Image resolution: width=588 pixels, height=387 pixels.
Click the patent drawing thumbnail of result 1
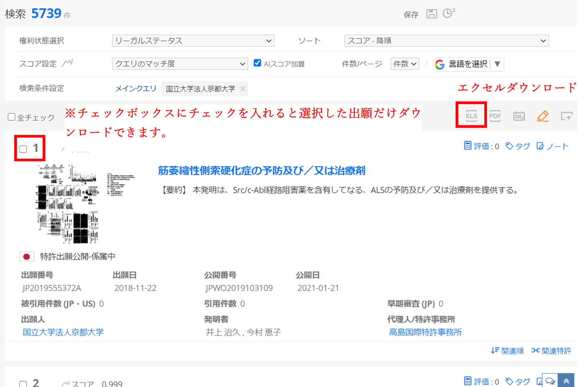[x=68, y=204]
